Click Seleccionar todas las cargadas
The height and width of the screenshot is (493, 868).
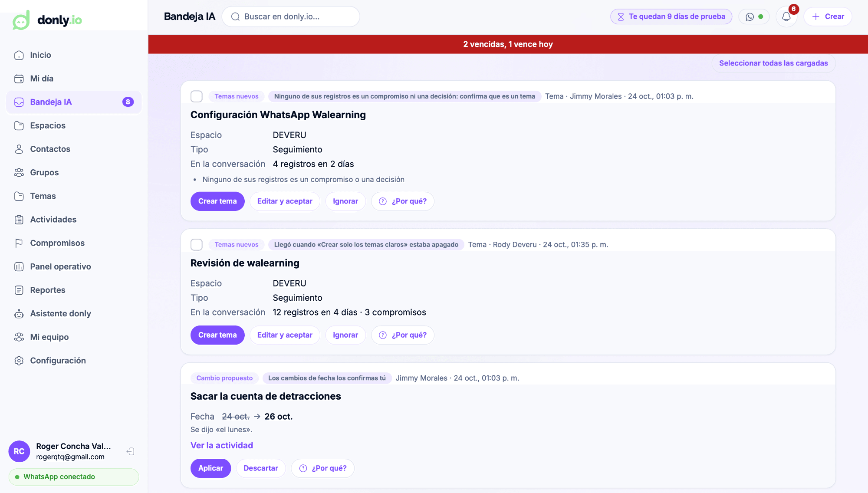pyautogui.click(x=773, y=63)
